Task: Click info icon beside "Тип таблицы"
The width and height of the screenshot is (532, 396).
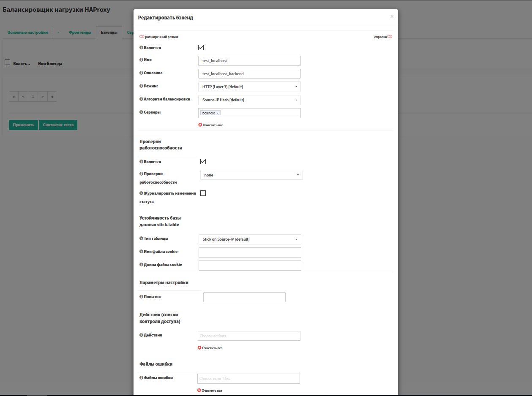Action: coord(141,238)
